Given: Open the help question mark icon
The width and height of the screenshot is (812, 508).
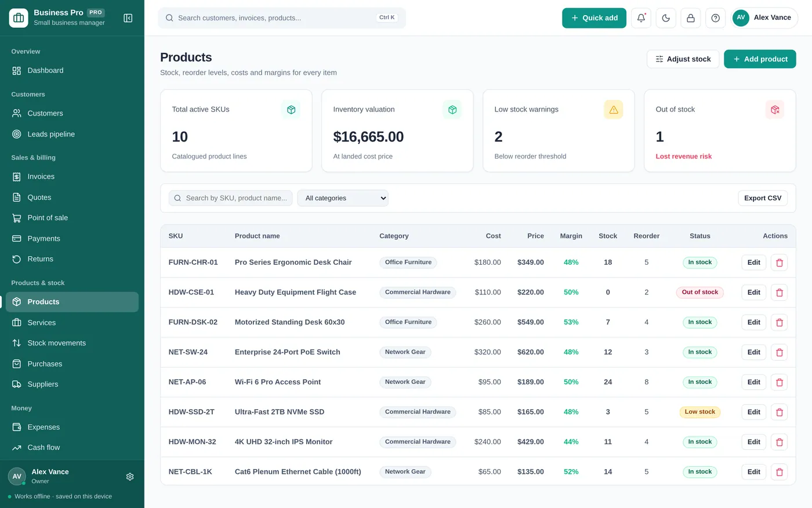Looking at the screenshot, I should tap(716, 18).
